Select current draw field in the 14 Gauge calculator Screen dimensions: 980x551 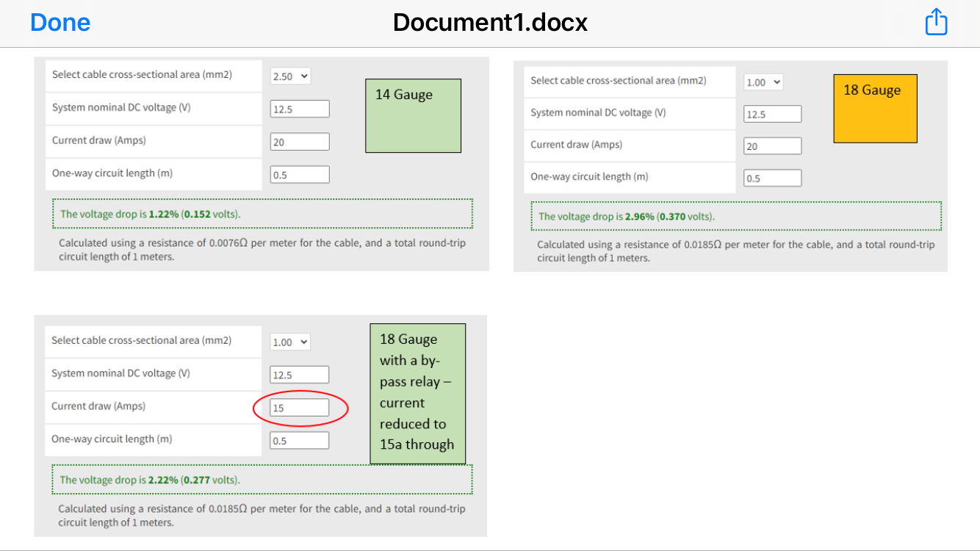click(300, 143)
